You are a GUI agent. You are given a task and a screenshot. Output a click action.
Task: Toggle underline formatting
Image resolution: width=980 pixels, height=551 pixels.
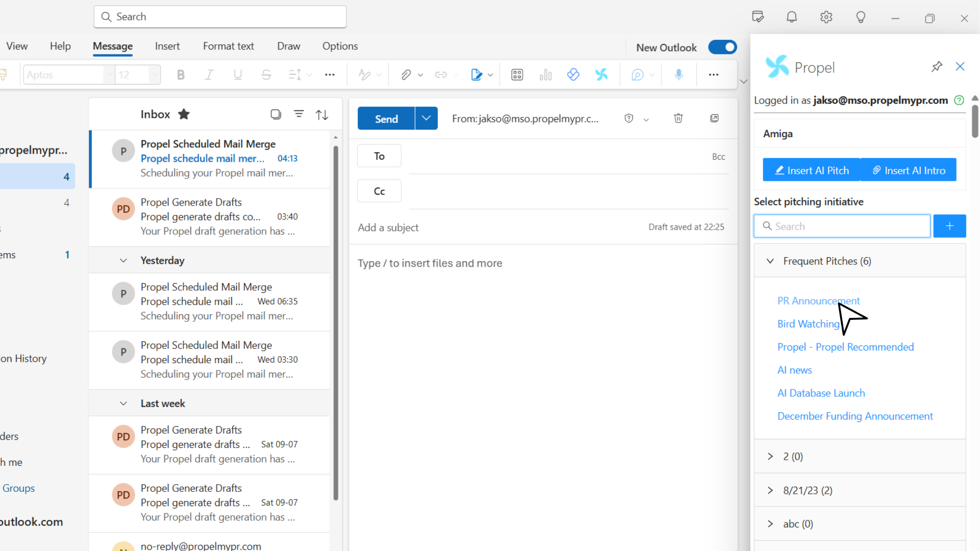pos(237,75)
